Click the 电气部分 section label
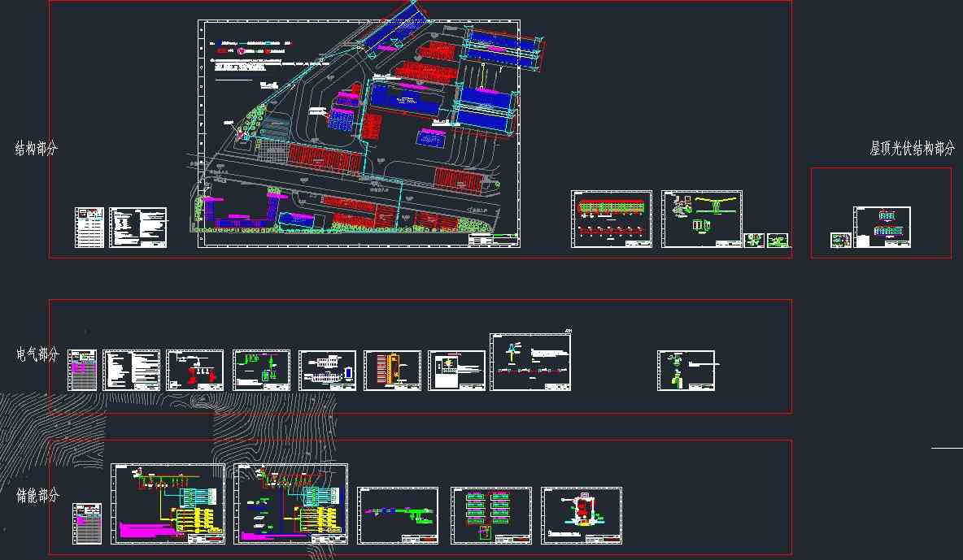 pos(37,354)
